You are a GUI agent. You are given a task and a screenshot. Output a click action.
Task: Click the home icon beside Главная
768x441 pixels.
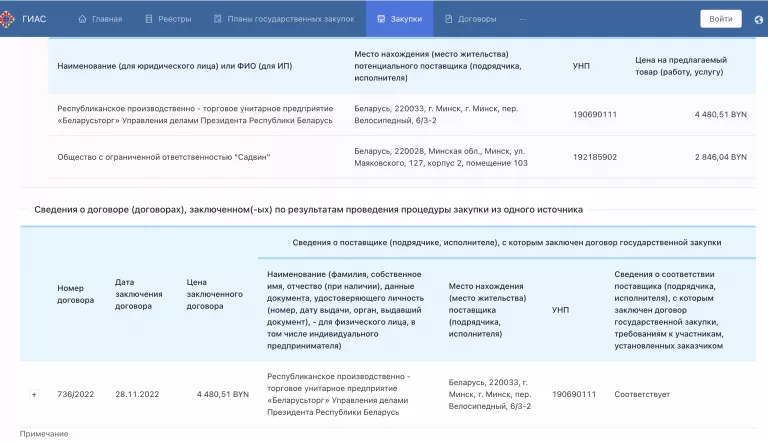(x=82, y=19)
